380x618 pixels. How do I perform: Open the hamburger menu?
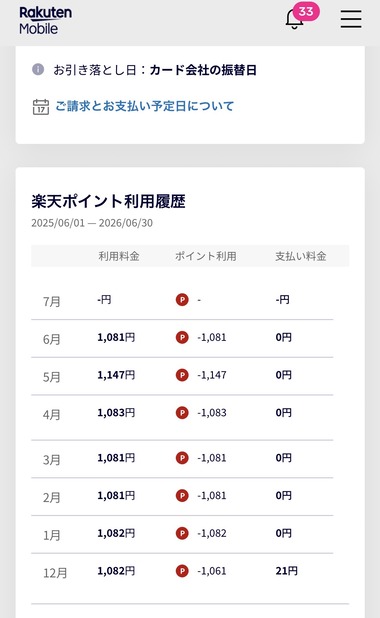[x=351, y=19]
